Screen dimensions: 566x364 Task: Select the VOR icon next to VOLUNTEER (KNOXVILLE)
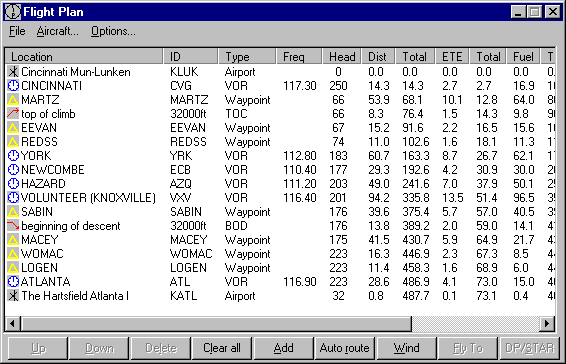(13, 198)
